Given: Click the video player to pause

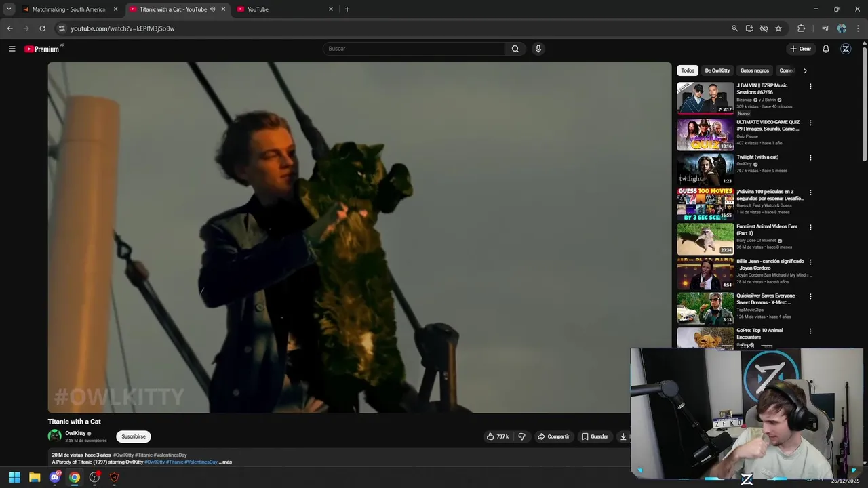Looking at the screenshot, I should [x=359, y=237].
